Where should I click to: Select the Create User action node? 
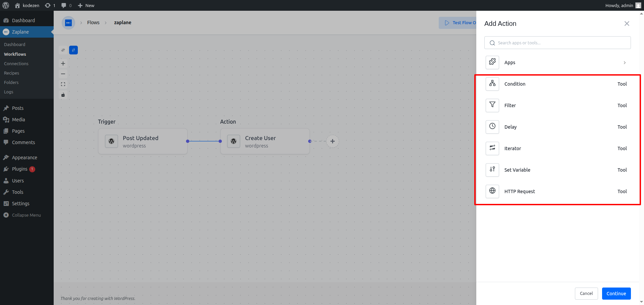pyautogui.click(x=265, y=141)
